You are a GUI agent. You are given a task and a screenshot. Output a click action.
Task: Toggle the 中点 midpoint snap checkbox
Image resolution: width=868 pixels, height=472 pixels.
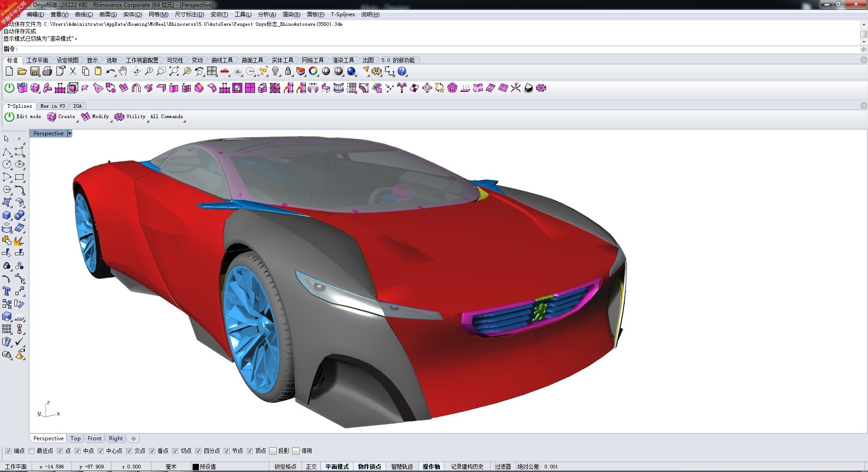point(78,451)
